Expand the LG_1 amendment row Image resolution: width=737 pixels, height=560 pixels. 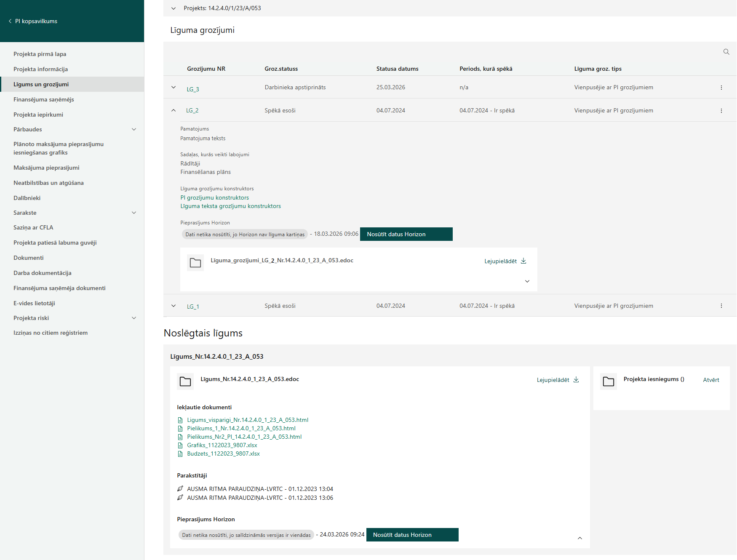pos(174,306)
